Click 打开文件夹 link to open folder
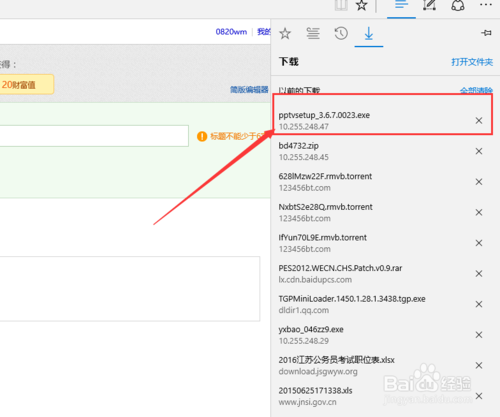This screenshot has height=417, width=500. point(472,62)
